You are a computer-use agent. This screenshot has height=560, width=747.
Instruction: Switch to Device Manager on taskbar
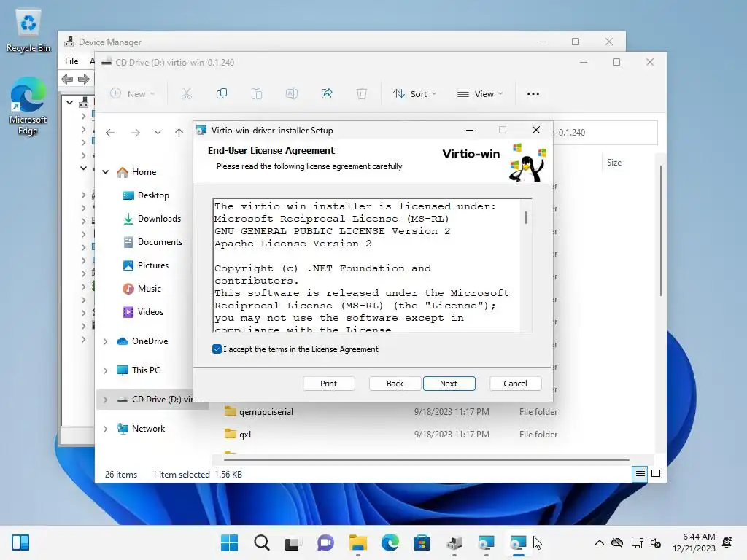point(454,542)
